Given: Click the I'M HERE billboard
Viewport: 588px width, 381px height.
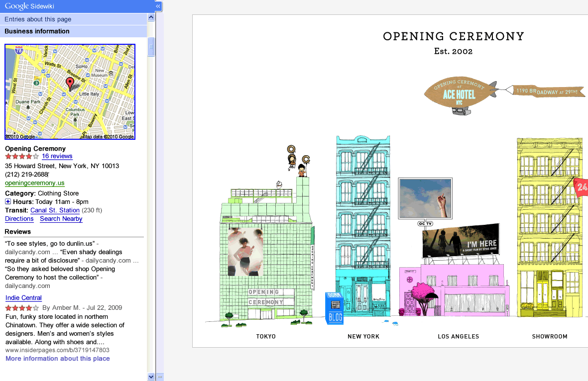Looking at the screenshot, I should click(461, 241).
